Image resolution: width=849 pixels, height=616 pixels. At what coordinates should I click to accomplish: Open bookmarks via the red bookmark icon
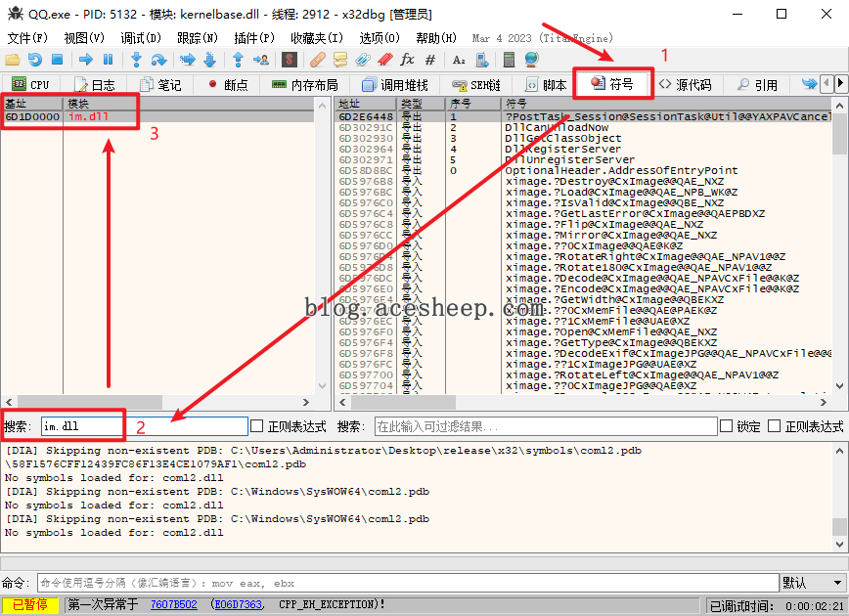[x=385, y=60]
